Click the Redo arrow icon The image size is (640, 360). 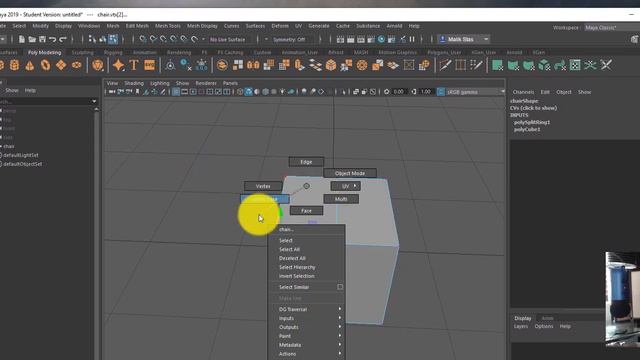pyautogui.click(x=63, y=39)
